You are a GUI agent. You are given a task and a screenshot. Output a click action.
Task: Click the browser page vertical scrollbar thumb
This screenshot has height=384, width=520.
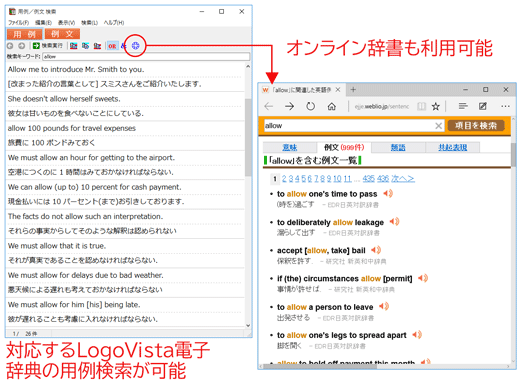coord(513,156)
